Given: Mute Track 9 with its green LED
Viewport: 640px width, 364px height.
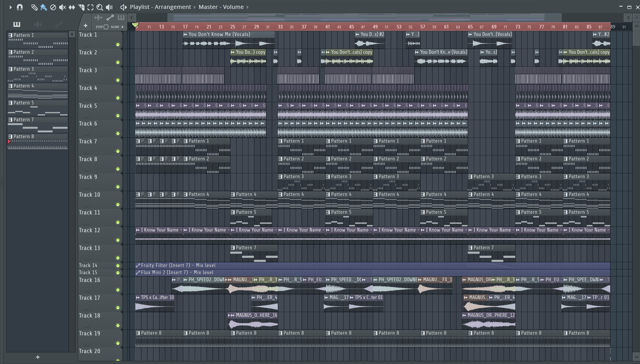Looking at the screenshot, I should pos(118,187).
